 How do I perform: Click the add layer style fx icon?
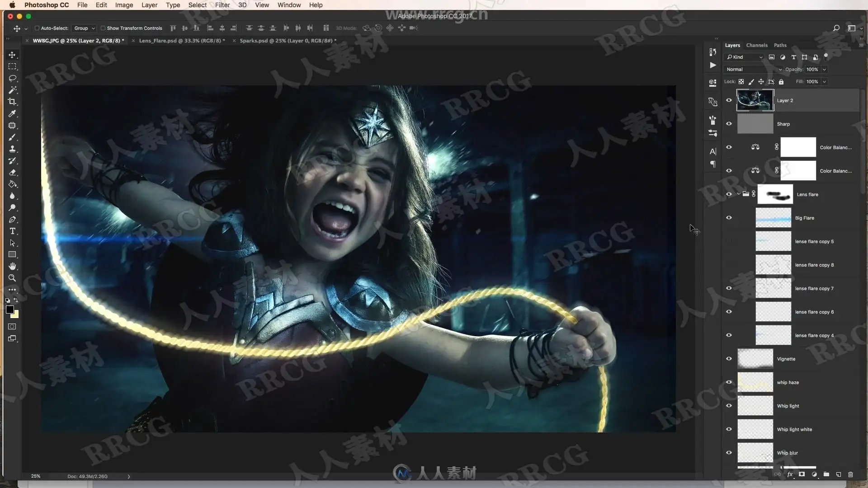point(790,474)
